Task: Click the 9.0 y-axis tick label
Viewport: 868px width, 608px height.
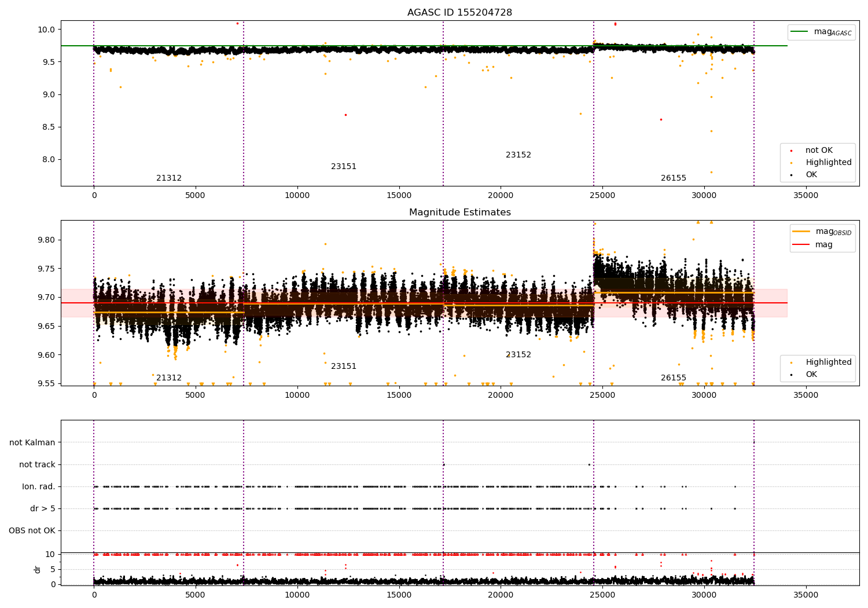Action: coord(49,94)
